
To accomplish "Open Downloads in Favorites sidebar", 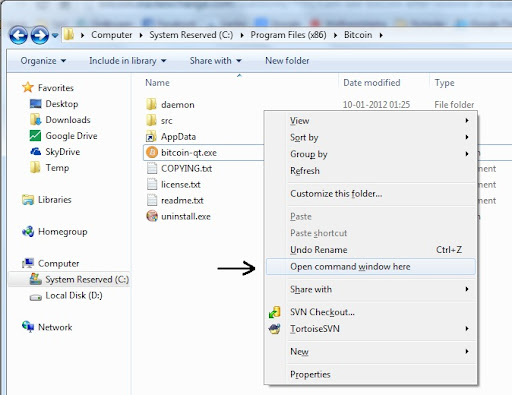I will click(x=68, y=120).
